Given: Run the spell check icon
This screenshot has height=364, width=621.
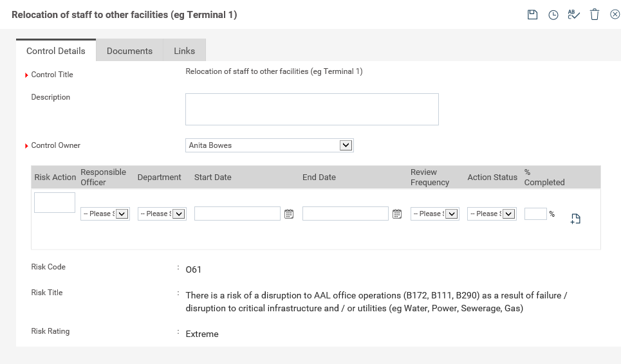Looking at the screenshot, I should point(573,15).
